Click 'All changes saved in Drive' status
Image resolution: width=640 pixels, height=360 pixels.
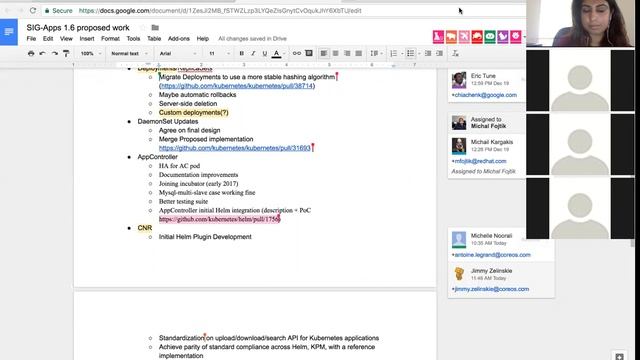point(252,39)
